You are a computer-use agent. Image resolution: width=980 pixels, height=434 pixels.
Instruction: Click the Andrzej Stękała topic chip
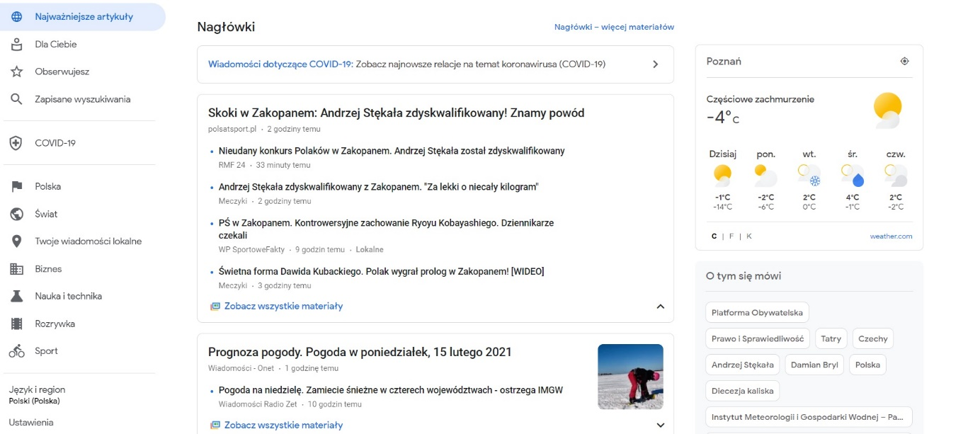[742, 365]
